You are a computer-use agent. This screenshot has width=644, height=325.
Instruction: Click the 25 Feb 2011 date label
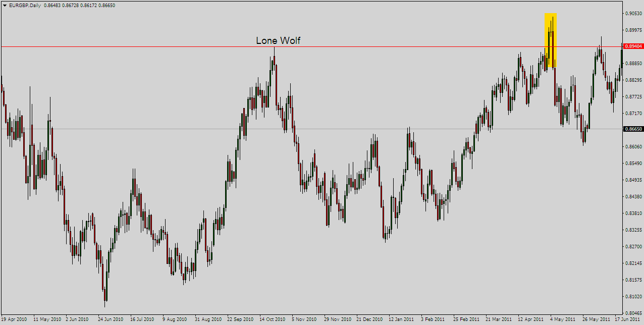tap(466, 319)
